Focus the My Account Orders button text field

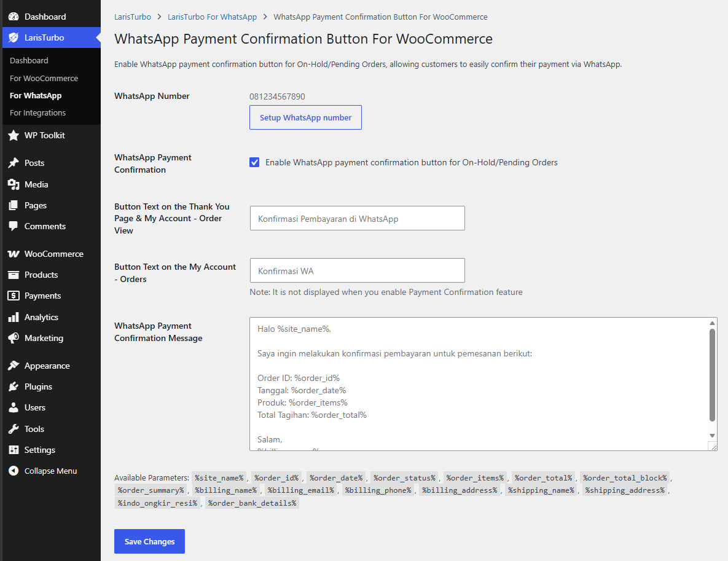(x=357, y=270)
